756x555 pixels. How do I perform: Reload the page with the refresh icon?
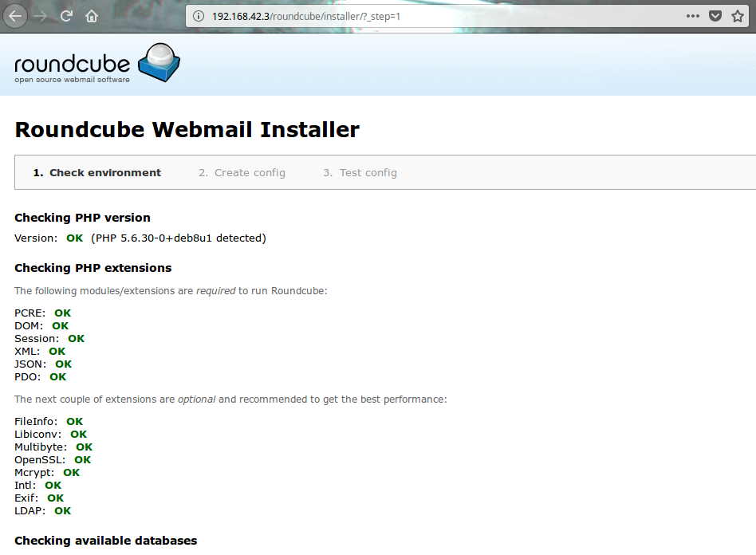[x=66, y=17]
